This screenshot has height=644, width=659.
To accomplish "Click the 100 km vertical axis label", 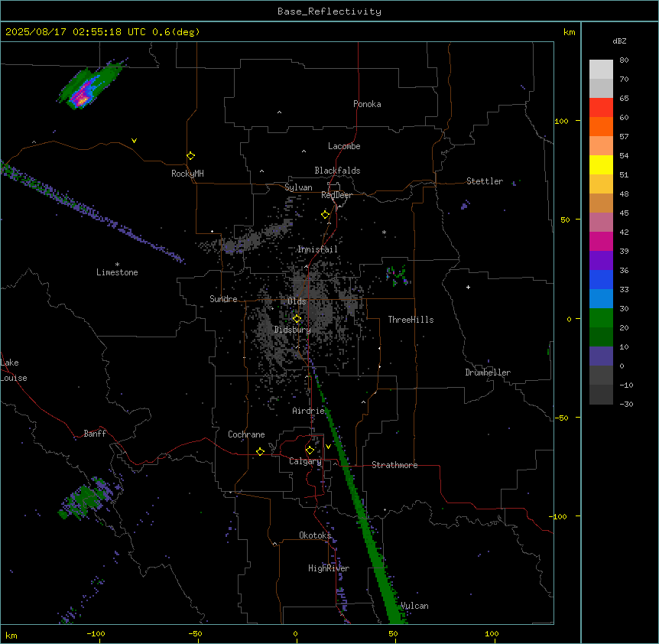I will coord(561,121).
